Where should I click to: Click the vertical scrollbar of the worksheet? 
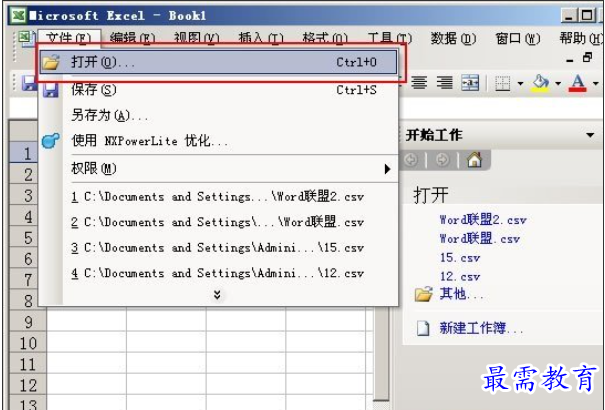[x=381, y=353]
